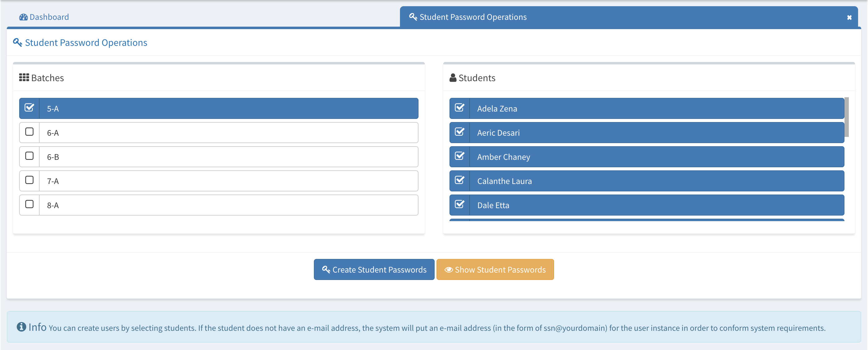Click the Batches grid icon

(24, 77)
